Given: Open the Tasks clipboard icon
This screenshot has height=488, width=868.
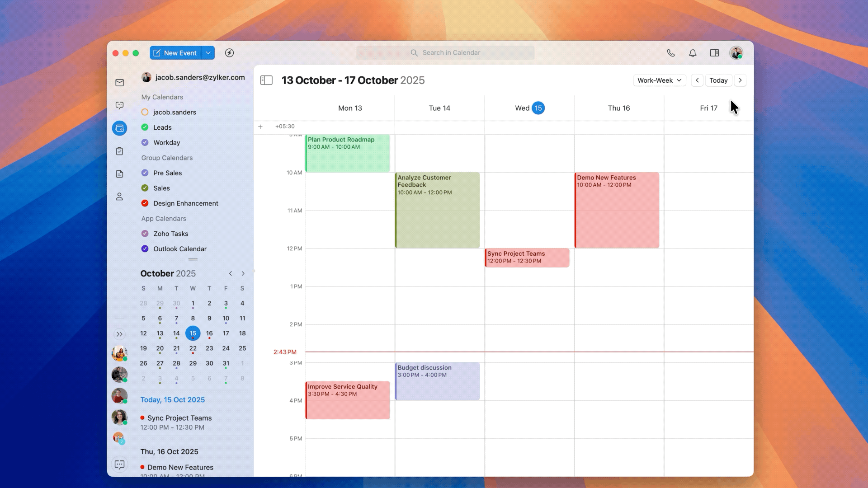Looking at the screenshot, I should point(119,151).
